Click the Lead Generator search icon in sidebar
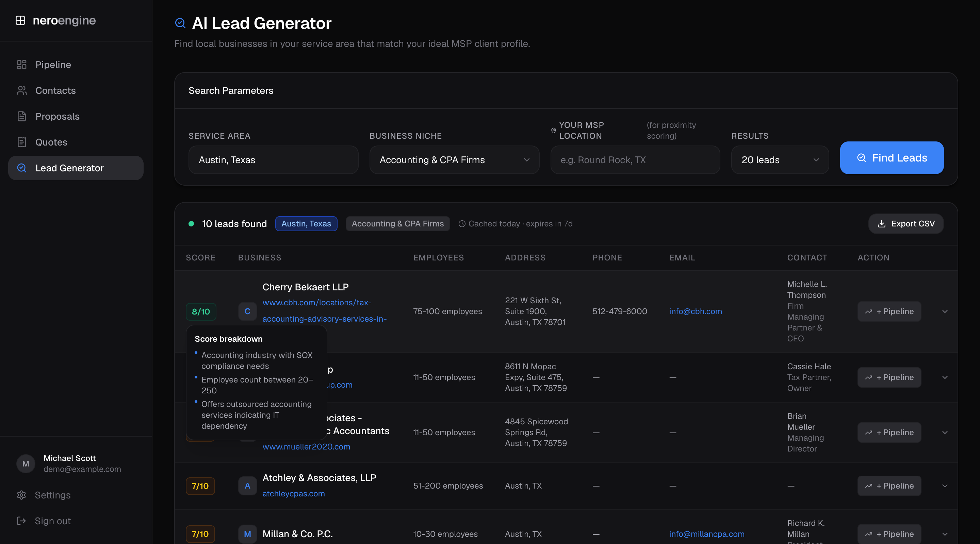980x544 pixels. pyautogui.click(x=22, y=168)
